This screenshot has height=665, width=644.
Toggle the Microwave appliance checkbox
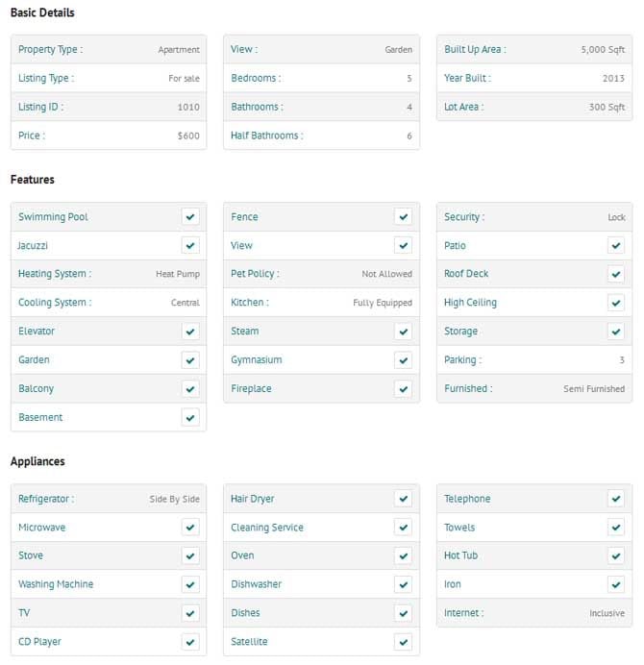tap(190, 528)
